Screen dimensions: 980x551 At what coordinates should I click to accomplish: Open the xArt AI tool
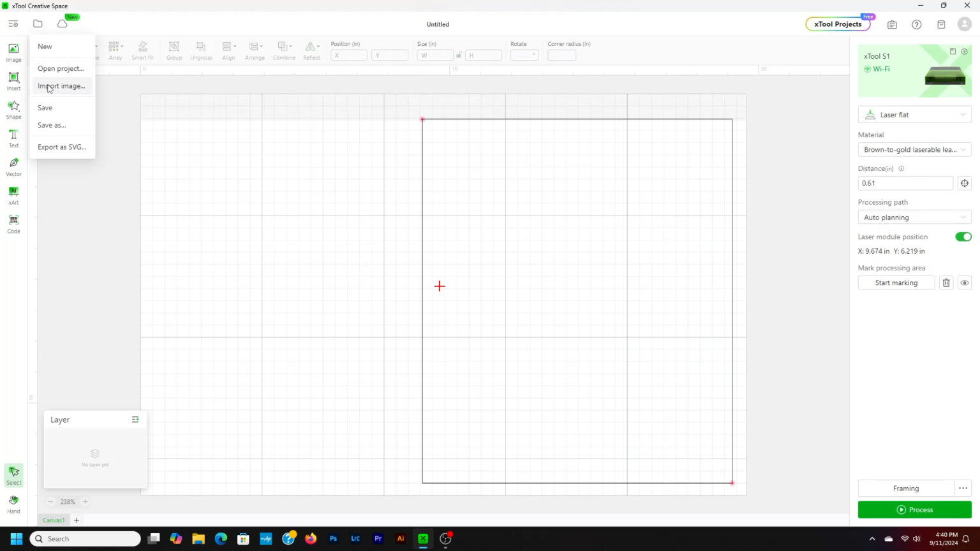pyautogui.click(x=13, y=195)
